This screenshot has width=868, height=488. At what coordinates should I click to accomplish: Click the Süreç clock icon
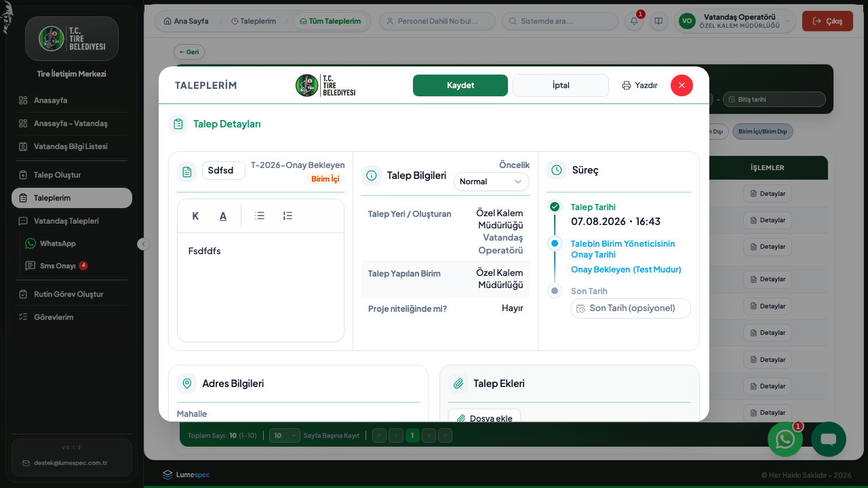(557, 170)
